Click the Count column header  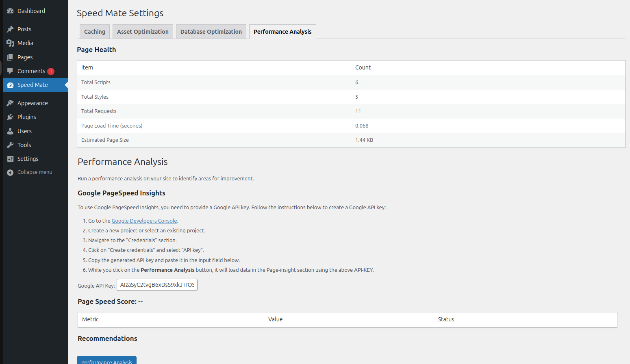click(363, 67)
